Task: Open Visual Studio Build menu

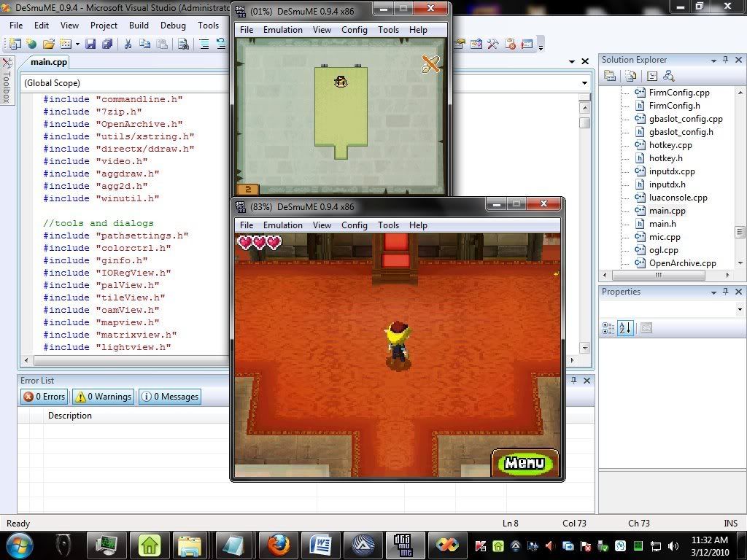Action: [139, 26]
